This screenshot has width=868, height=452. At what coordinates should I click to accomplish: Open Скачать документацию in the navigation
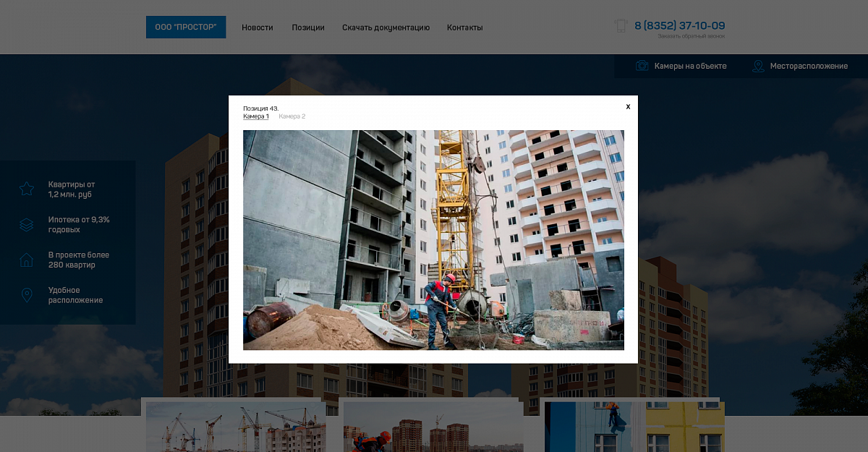pos(386,27)
